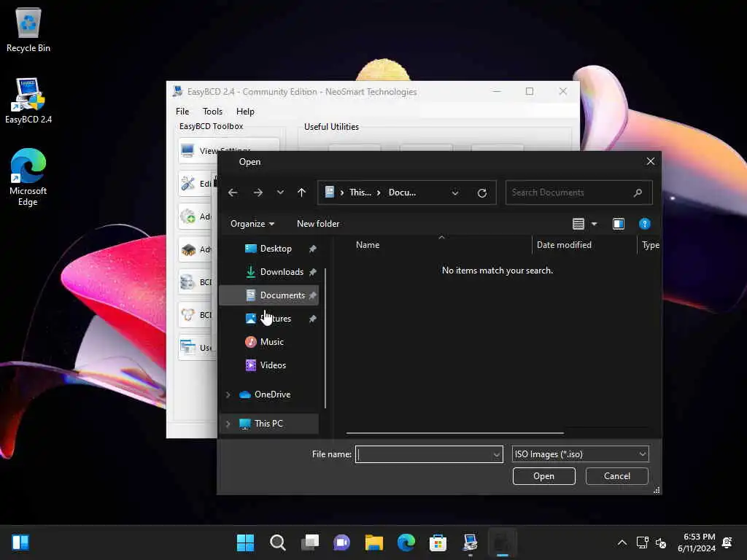
Task: Open the Organize menu
Action: 252,224
